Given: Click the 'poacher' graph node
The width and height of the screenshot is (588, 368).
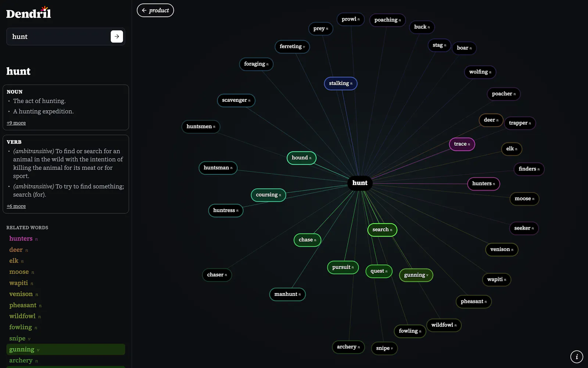Looking at the screenshot, I should (x=503, y=94).
